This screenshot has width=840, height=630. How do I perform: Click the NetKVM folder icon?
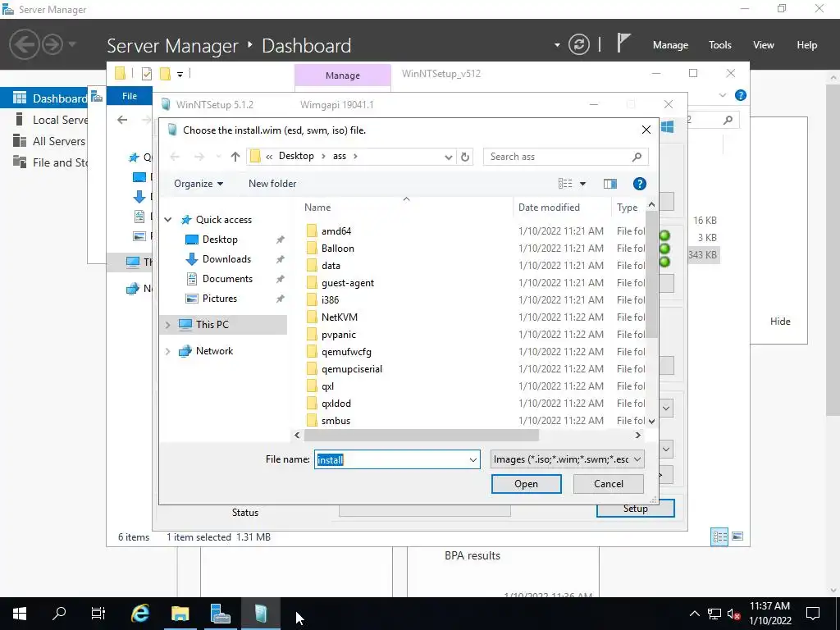[x=312, y=317]
